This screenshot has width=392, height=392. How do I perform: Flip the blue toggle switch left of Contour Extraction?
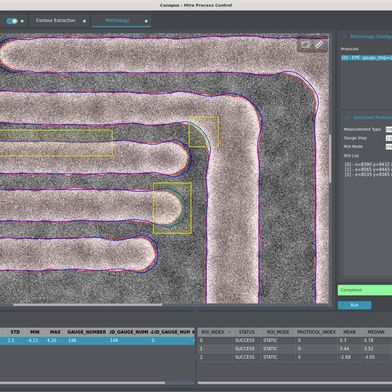(x=12, y=21)
